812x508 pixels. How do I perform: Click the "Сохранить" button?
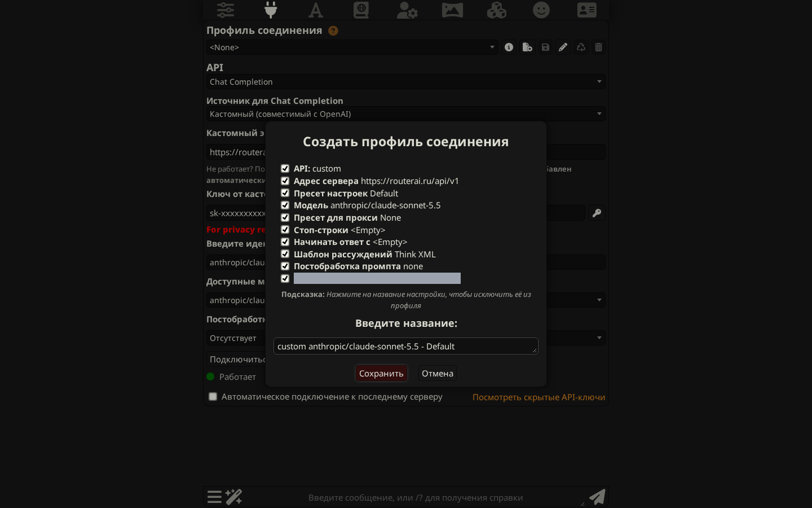tap(381, 373)
